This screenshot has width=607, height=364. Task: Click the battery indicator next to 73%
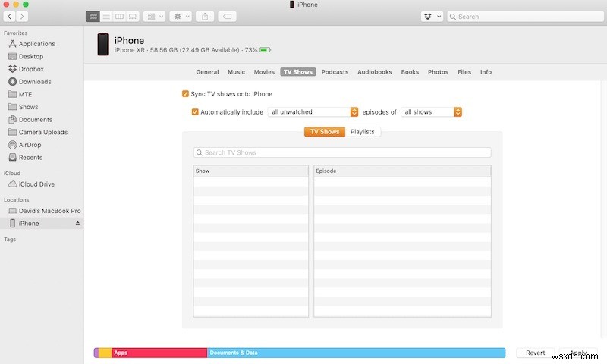click(x=265, y=50)
